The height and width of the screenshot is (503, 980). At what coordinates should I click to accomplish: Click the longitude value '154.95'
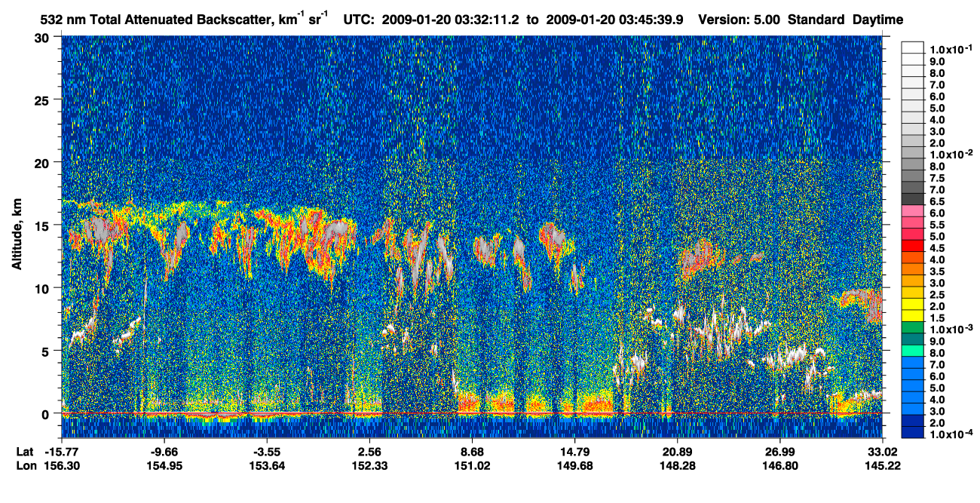coord(164,465)
